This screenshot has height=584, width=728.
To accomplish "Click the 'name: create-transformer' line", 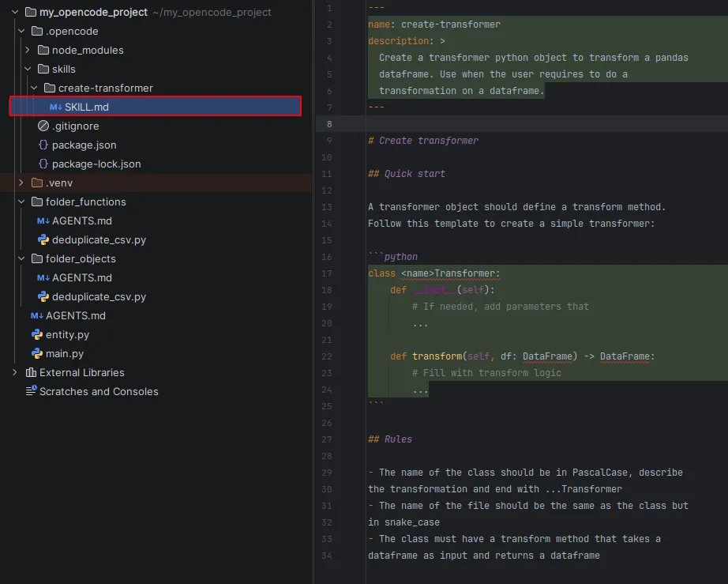I will (434, 24).
